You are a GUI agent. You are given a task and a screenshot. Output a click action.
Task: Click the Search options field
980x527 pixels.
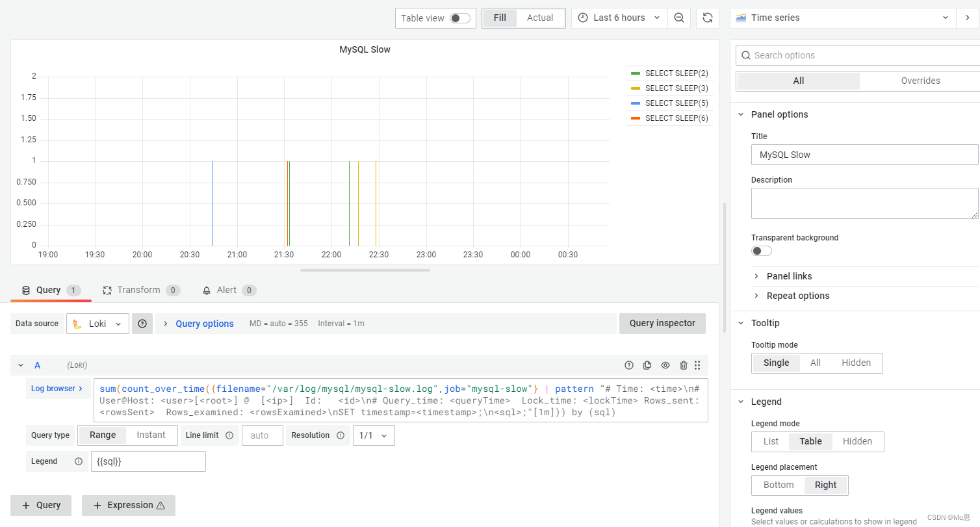(x=858, y=55)
